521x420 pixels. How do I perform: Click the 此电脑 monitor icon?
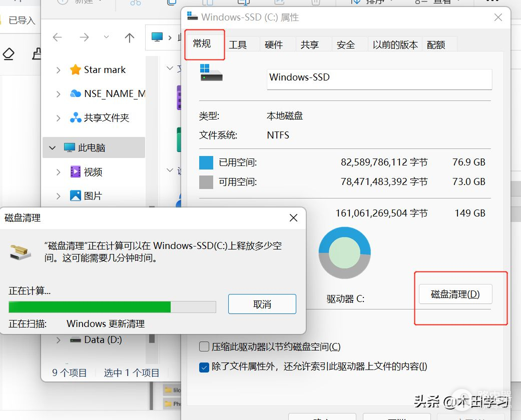pos(70,147)
